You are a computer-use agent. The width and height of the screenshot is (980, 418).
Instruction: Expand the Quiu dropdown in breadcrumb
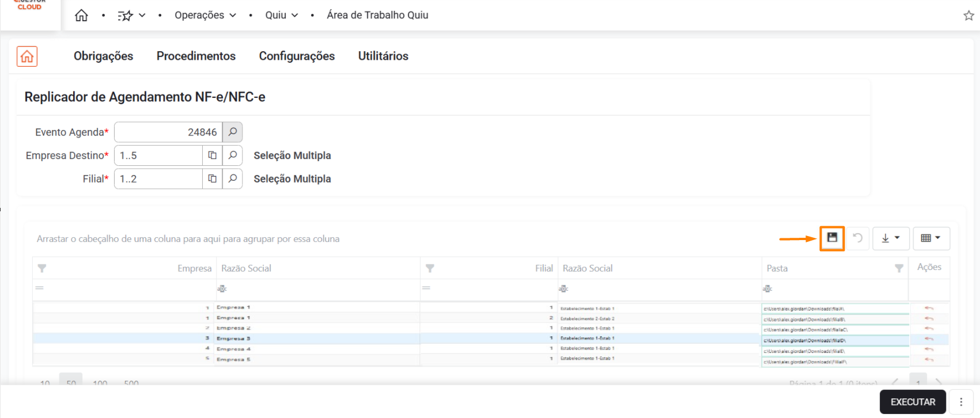281,16
